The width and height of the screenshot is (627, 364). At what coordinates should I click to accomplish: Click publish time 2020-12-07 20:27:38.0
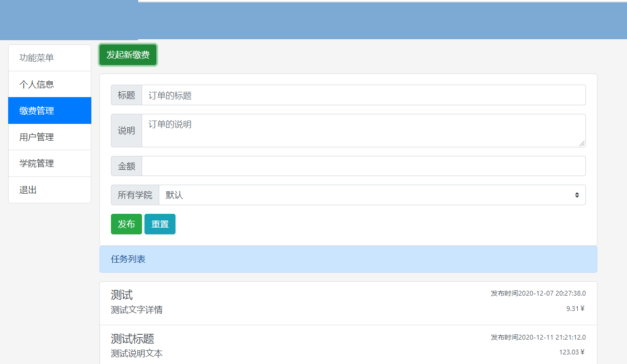point(538,293)
